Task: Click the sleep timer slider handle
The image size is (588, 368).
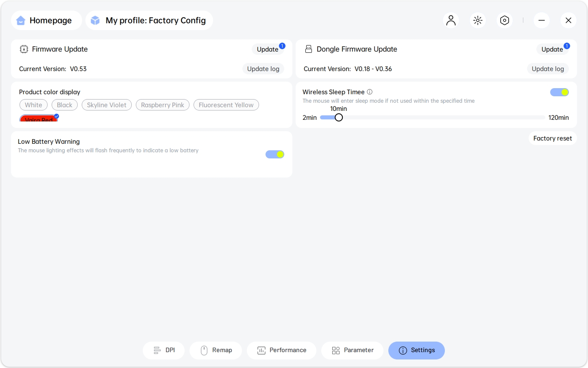Action: (339, 117)
